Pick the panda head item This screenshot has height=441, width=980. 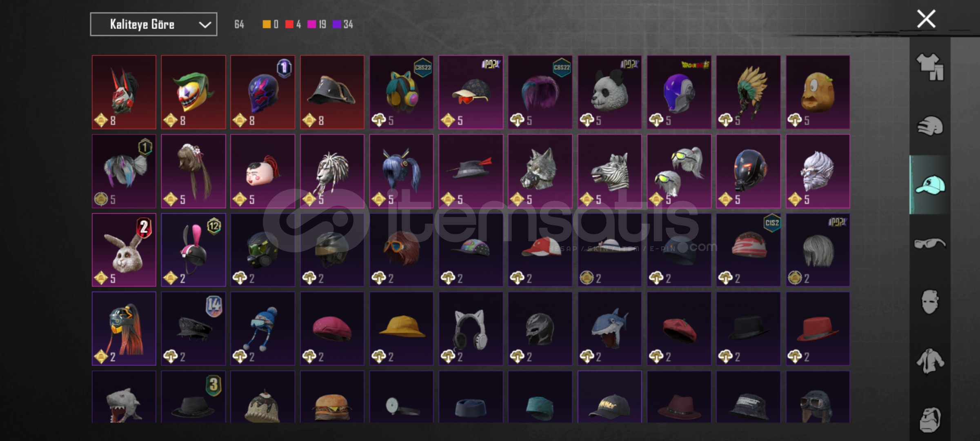609,92
